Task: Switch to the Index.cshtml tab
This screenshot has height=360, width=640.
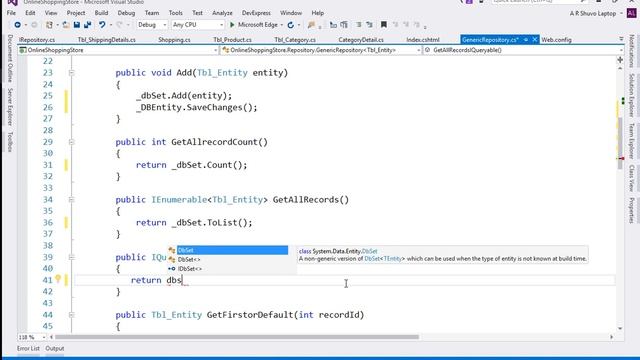Action: tap(423, 40)
